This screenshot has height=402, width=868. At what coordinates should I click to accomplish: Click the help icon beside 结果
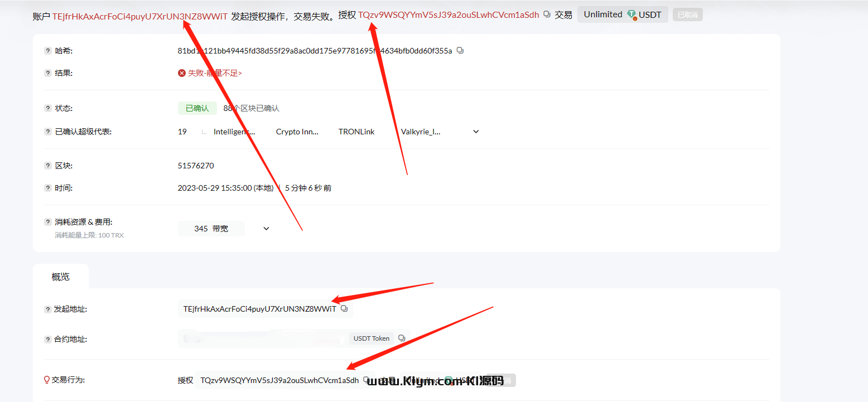(48, 73)
